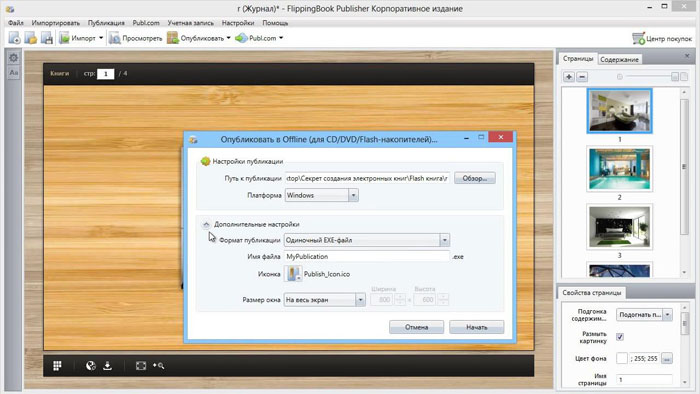Click the Имя страницы input field
Screen dimensions: 700x394
[644, 380]
